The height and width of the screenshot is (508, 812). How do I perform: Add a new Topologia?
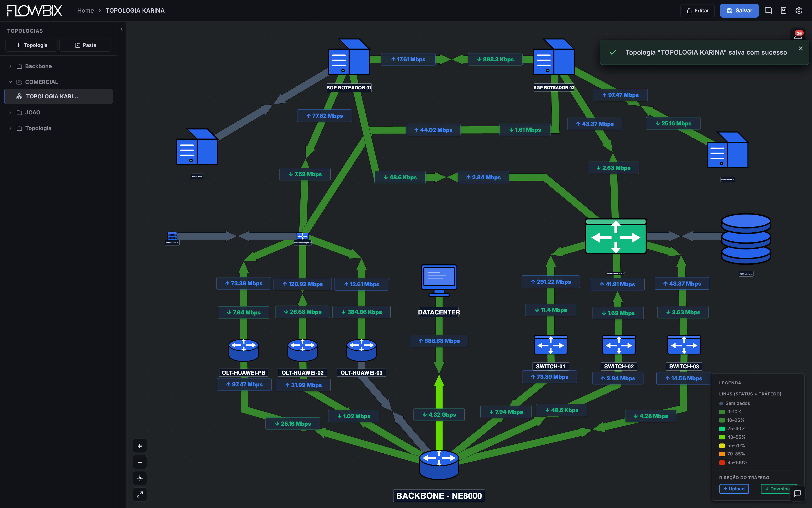tap(32, 45)
